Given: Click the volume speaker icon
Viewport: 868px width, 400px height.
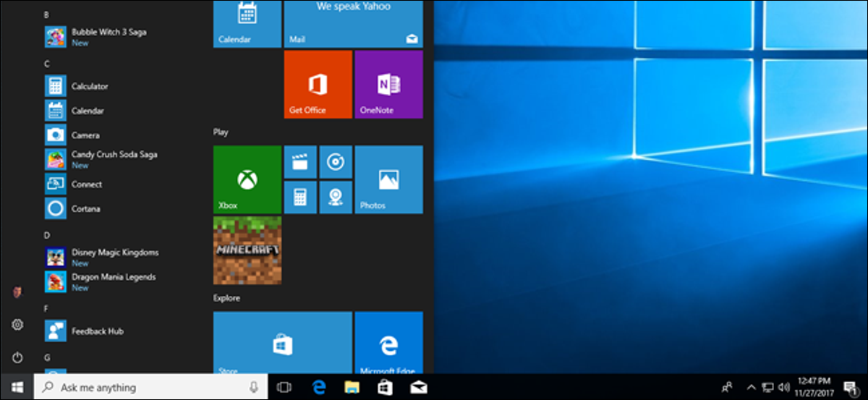Looking at the screenshot, I should tap(783, 387).
